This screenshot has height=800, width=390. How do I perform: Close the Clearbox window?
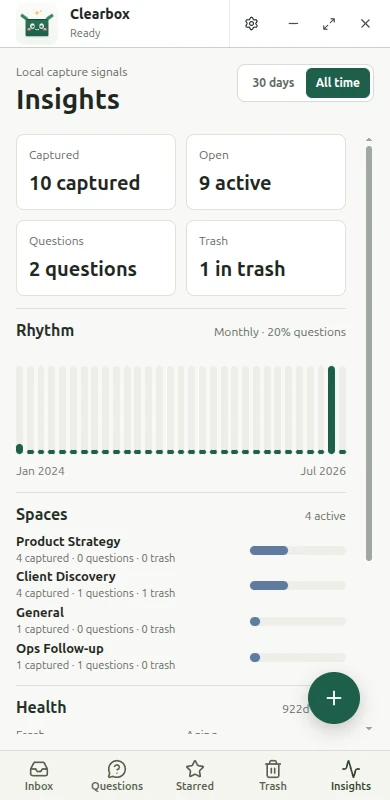[365, 23]
